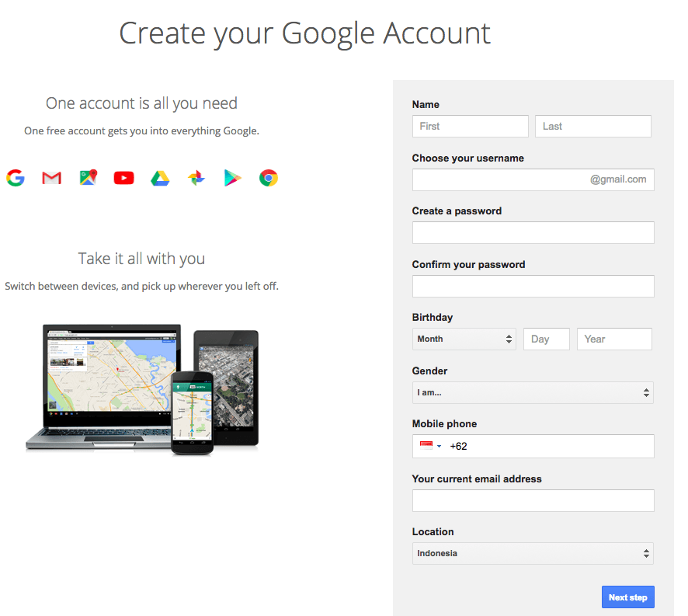Click the birthday Day field

[x=547, y=339]
